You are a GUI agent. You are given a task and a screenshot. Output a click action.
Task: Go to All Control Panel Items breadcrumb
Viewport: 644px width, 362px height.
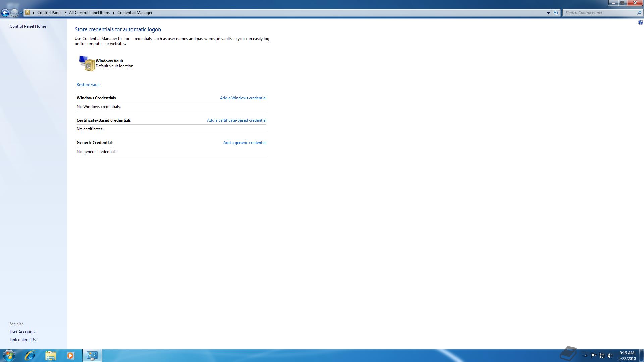coord(89,13)
